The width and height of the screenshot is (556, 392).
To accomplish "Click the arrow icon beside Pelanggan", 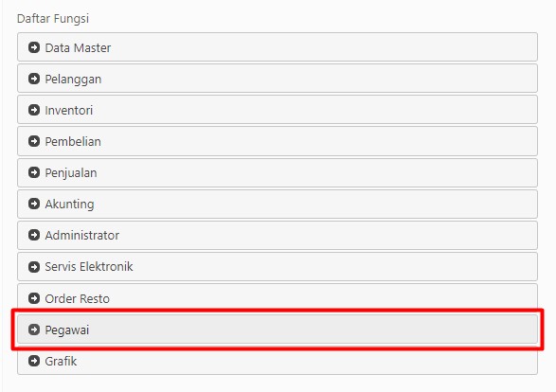I will pyautogui.click(x=34, y=79).
